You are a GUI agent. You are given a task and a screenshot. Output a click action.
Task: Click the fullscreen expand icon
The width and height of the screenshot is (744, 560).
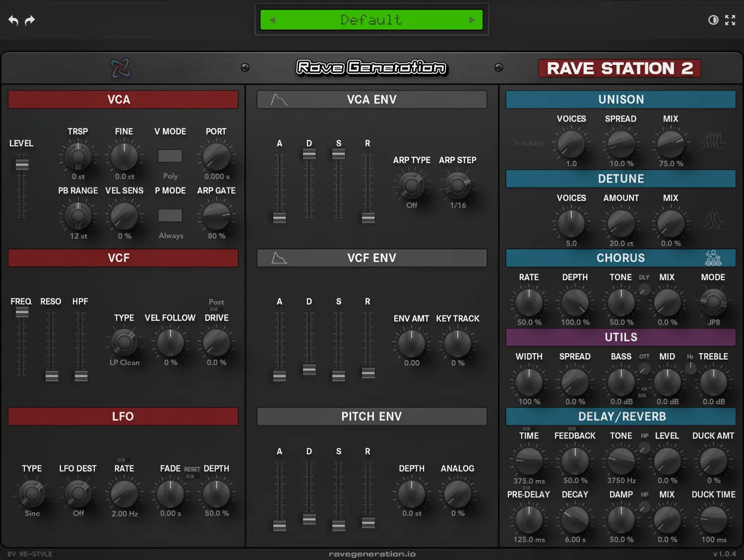click(x=730, y=20)
